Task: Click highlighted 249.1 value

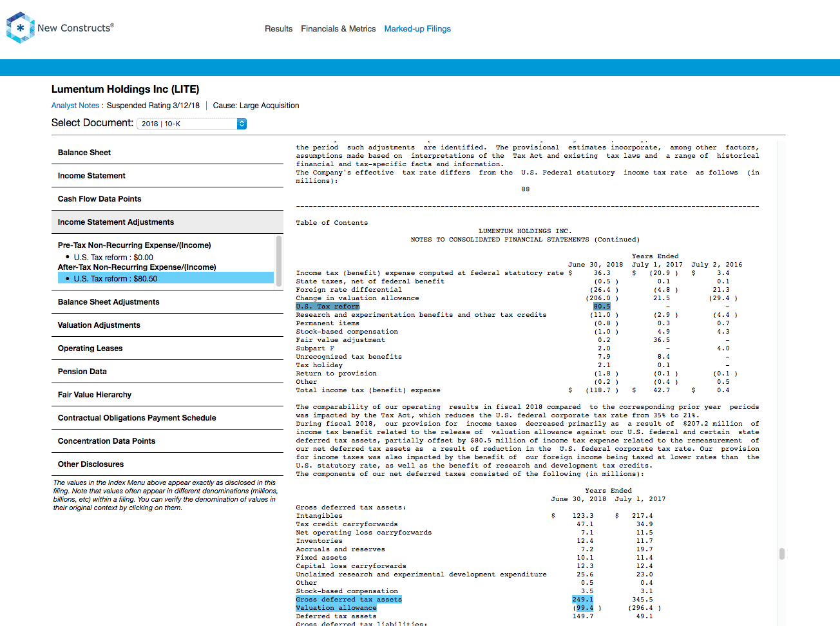Action: point(582,600)
